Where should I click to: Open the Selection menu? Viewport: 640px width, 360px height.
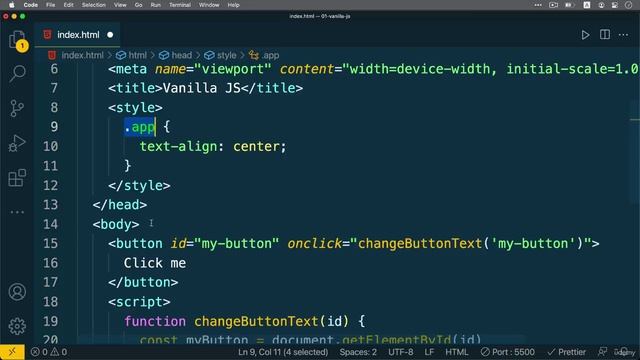coord(93,5)
